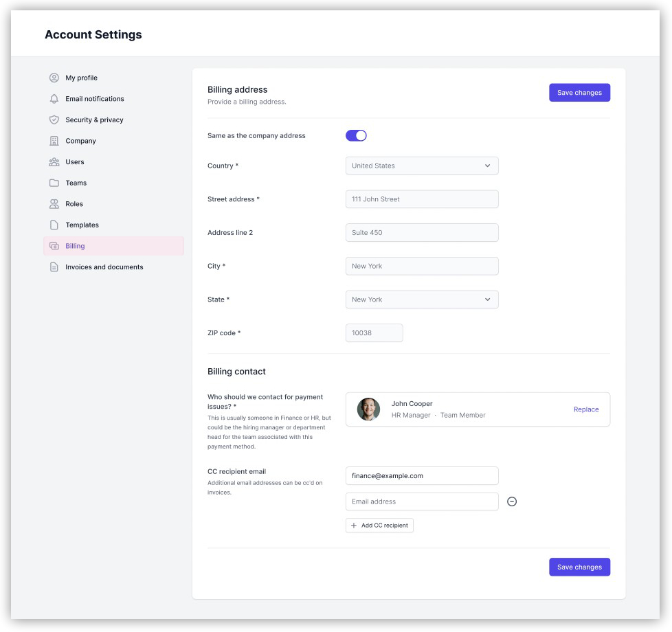This screenshot has width=672, height=632.
Task: Click the Templates document icon
Action: click(54, 225)
